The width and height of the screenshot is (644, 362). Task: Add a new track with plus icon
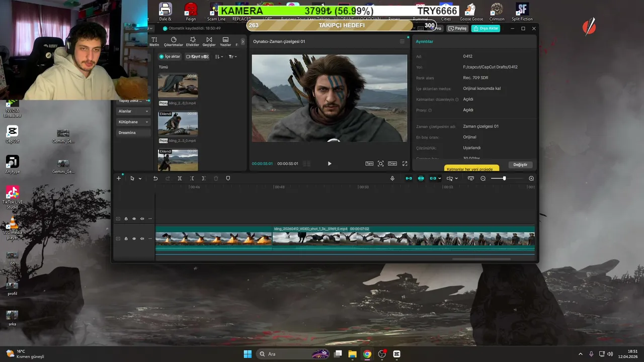[119, 178]
